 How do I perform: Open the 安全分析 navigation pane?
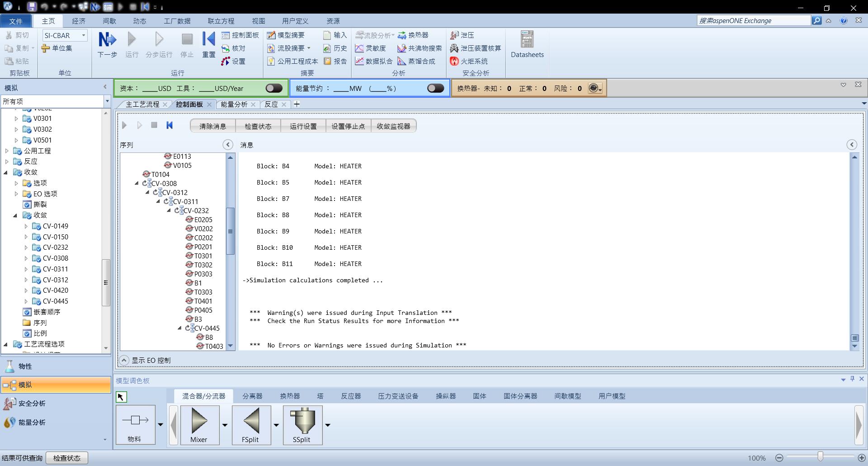tap(56, 404)
